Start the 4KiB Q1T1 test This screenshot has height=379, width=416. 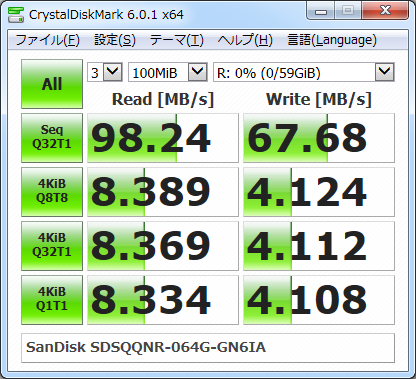pyautogui.click(x=52, y=300)
